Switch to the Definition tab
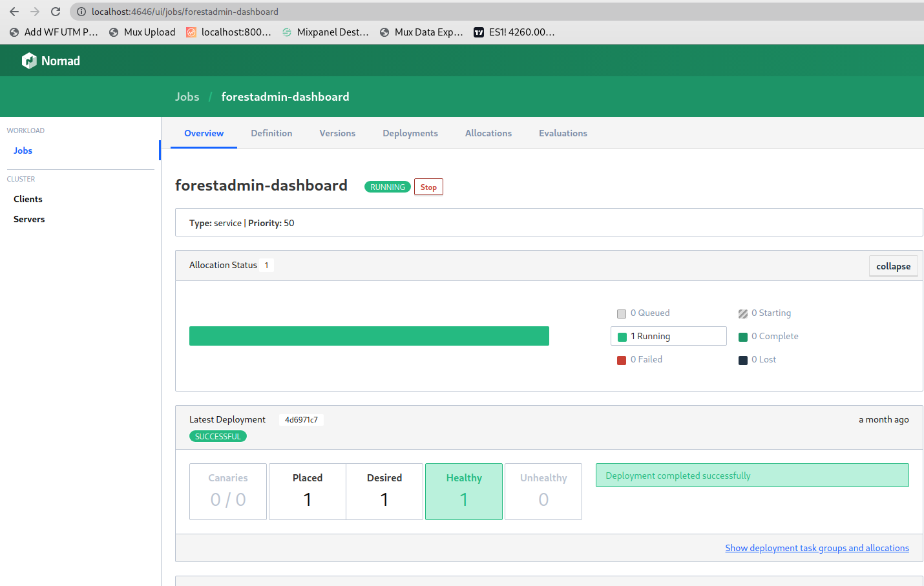 click(x=271, y=133)
